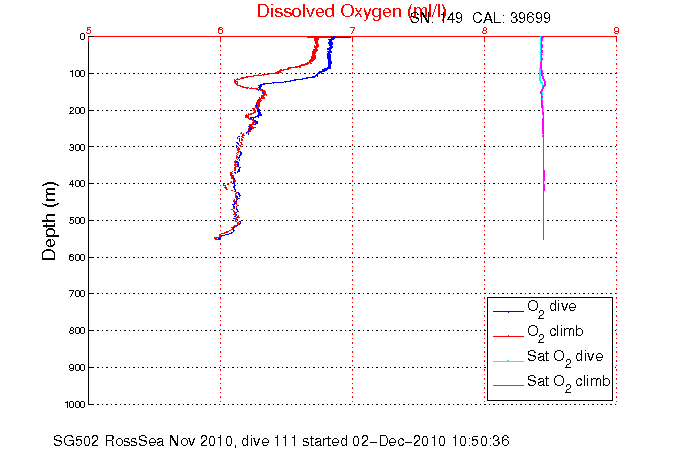Click the depth tick label '600'
This screenshot has height=454, width=681.
tap(76, 257)
